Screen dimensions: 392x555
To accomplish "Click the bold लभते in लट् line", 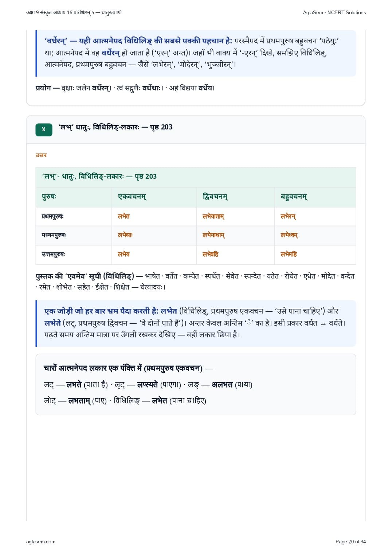I will [x=74, y=384].
